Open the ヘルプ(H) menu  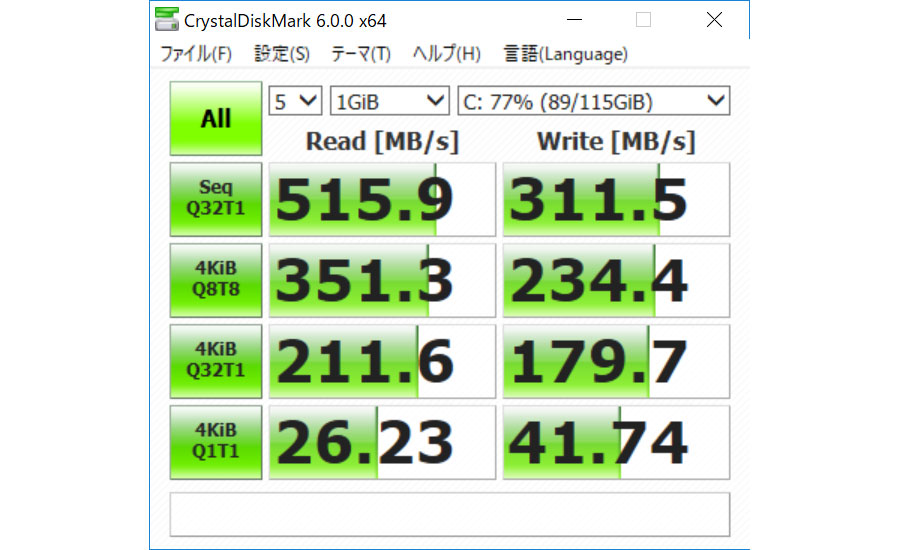coord(447,54)
